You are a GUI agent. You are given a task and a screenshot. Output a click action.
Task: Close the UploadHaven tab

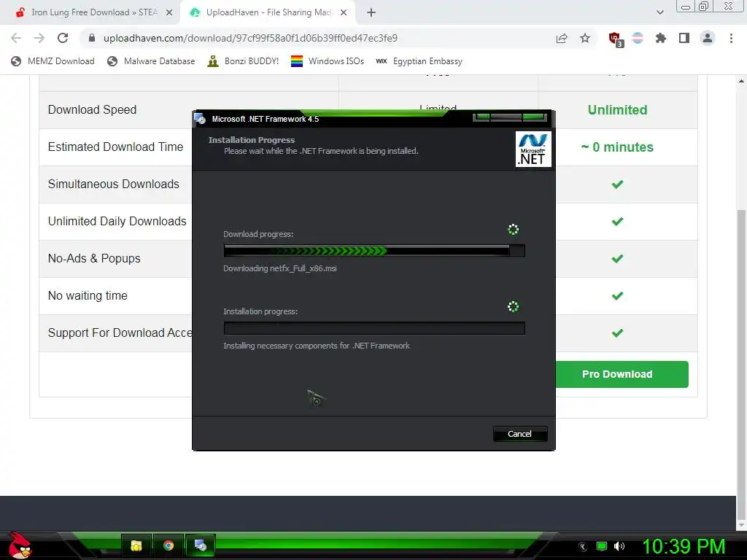pos(344,12)
